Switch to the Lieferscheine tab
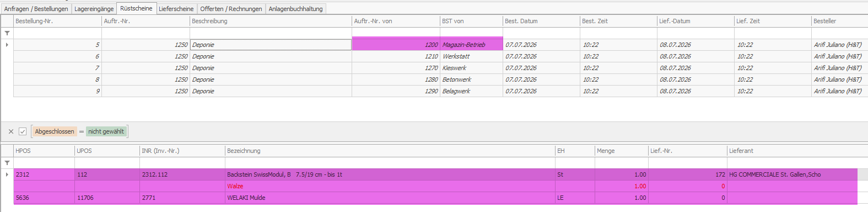 tap(176, 9)
